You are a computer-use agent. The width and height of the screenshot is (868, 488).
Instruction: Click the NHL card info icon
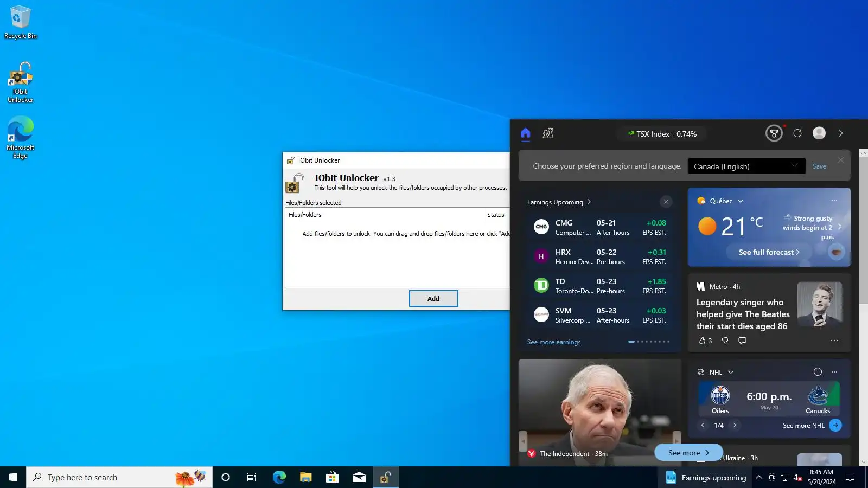[x=818, y=371]
